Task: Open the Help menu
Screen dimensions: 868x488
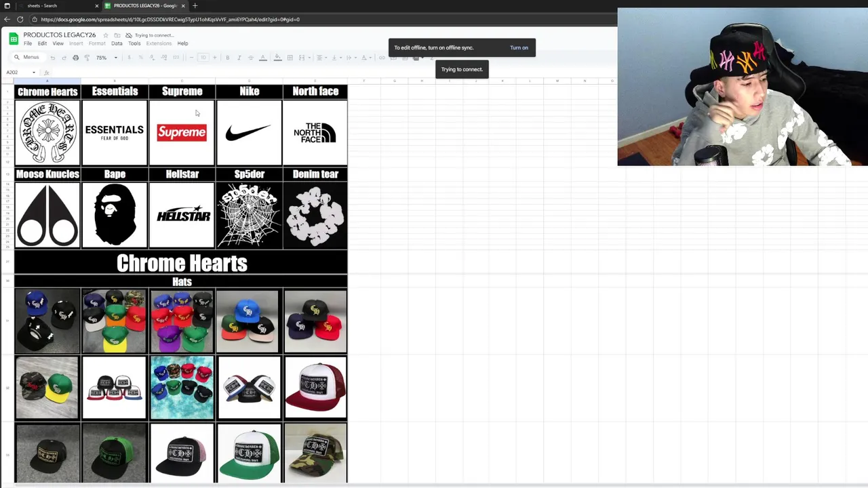Action: (182, 43)
